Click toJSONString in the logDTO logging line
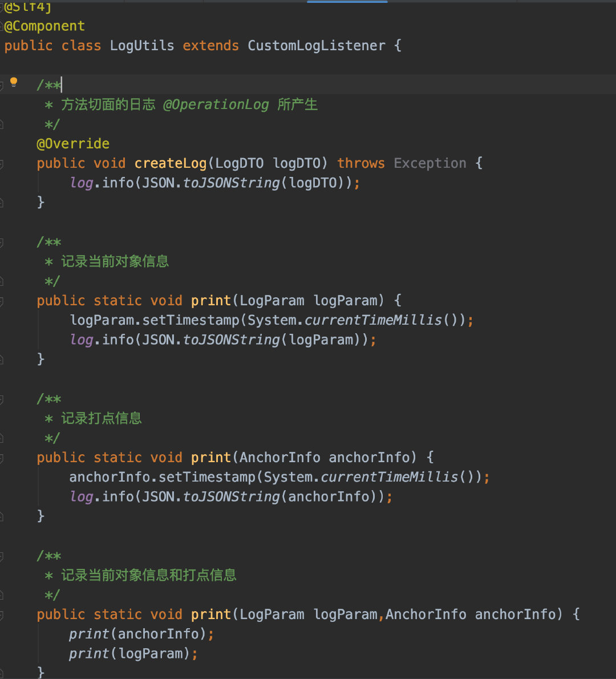Image resolution: width=616 pixels, height=679 pixels. tap(232, 183)
